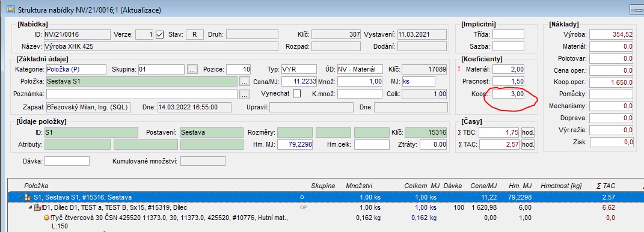Click the Typ field VYR
The width and height of the screenshot is (644, 232).
[299, 69]
